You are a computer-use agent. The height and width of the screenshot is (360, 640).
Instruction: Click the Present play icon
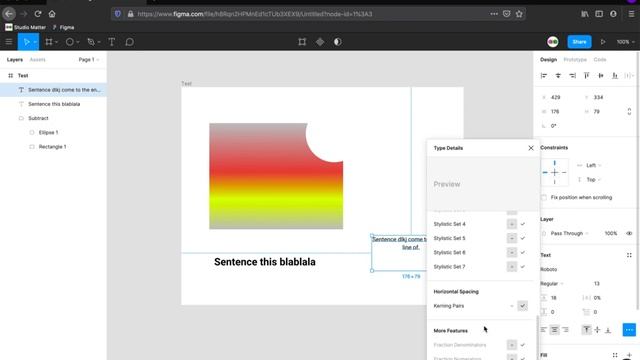603,42
